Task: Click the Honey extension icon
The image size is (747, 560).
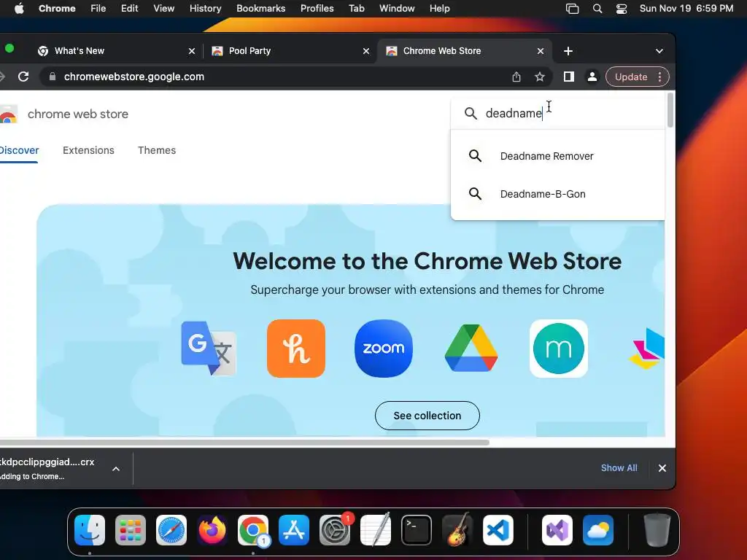Action: 296,349
